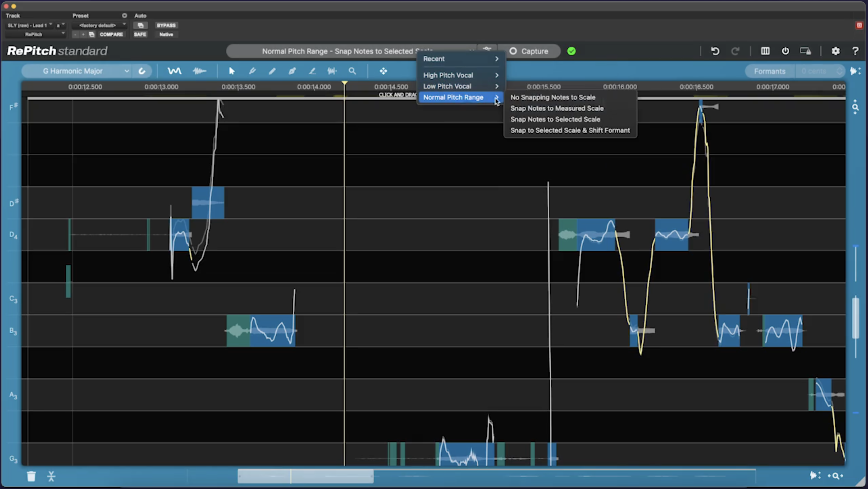Adjust the cents stepper arrows
This screenshot has width=868, height=489.
point(839,71)
